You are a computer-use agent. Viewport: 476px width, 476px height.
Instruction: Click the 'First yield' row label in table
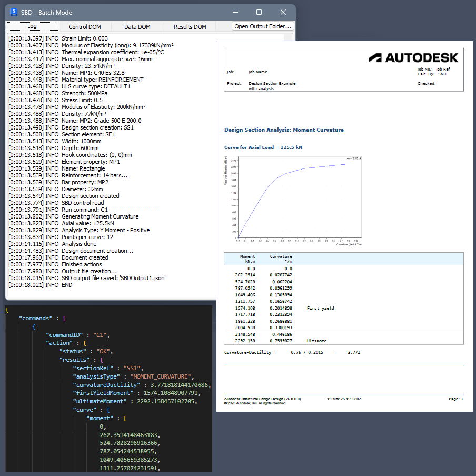(320, 308)
